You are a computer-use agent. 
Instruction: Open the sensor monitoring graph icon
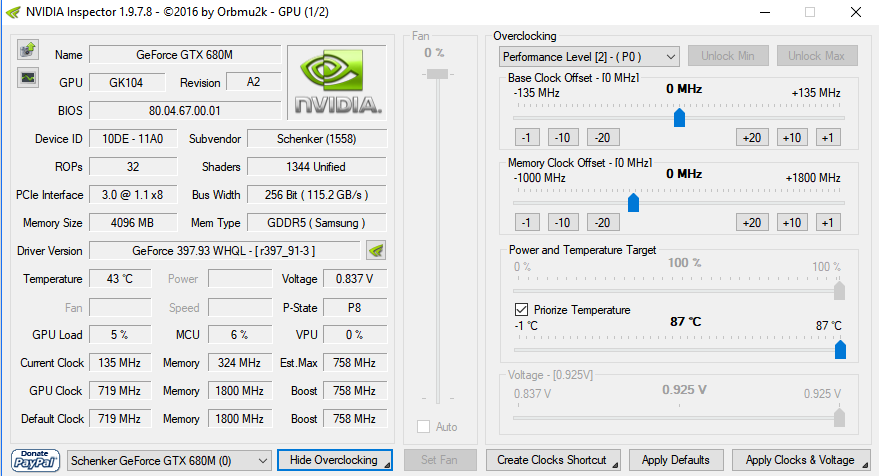coord(28,77)
